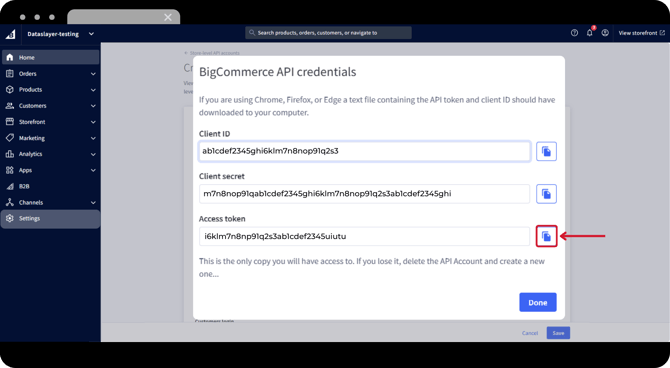Expand the Customers menu chevron

pos(93,106)
